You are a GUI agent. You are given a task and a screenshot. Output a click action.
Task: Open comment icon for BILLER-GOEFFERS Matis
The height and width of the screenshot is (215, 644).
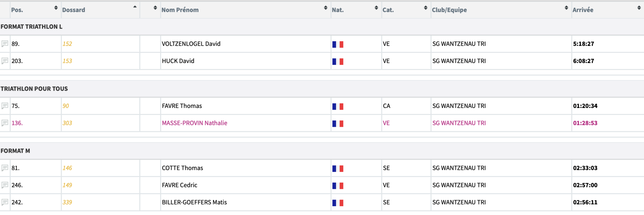pos(5,202)
